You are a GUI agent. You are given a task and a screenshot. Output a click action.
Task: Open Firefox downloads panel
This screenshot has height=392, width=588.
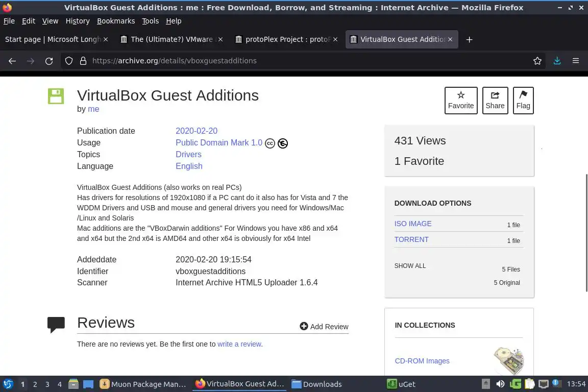point(557,61)
